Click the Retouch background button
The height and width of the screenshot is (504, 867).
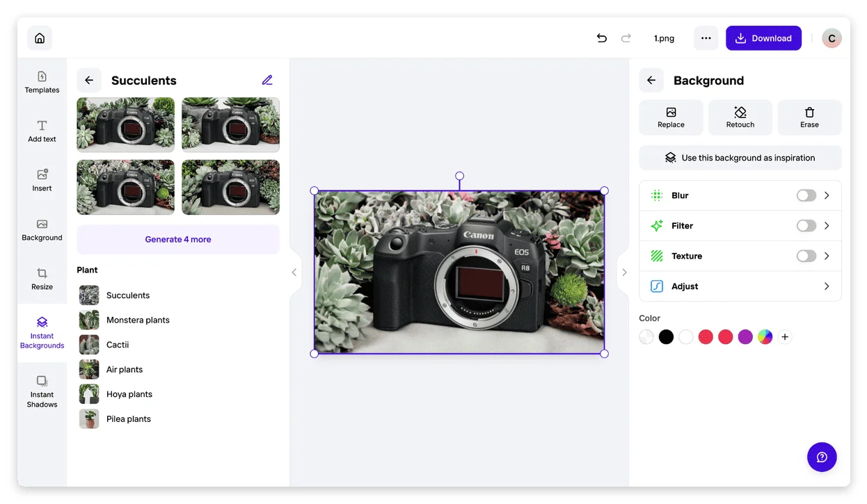pos(740,117)
